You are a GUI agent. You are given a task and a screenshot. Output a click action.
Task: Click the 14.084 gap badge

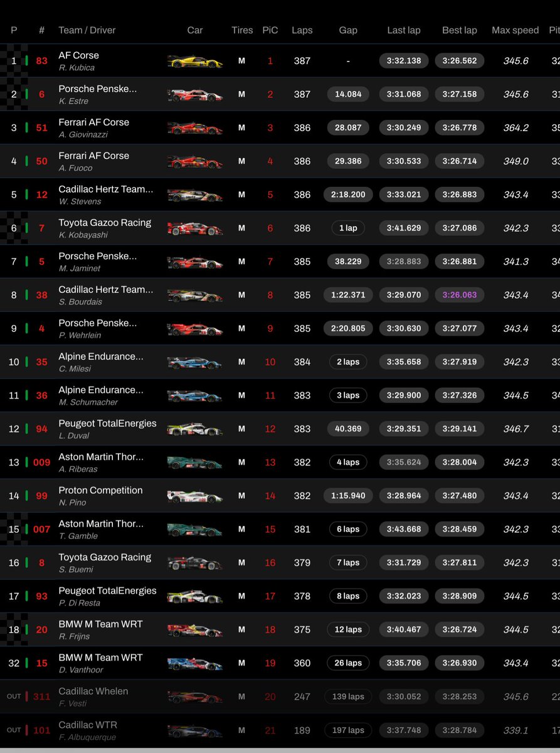click(x=348, y=94)
